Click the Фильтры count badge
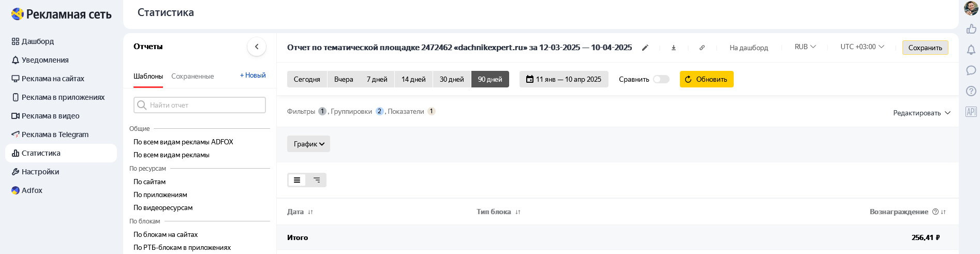The image size is (980, 254). (x=322, y=111)
